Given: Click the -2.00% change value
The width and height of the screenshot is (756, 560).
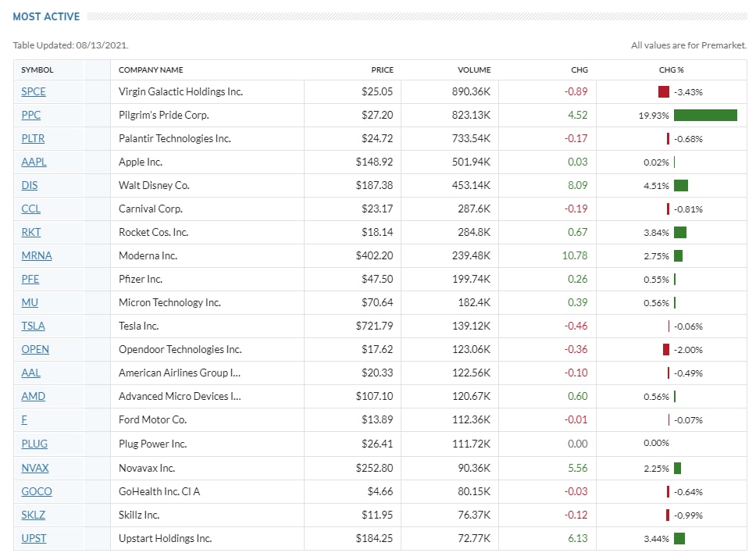Looking at the screenshot, I should 689,350.
